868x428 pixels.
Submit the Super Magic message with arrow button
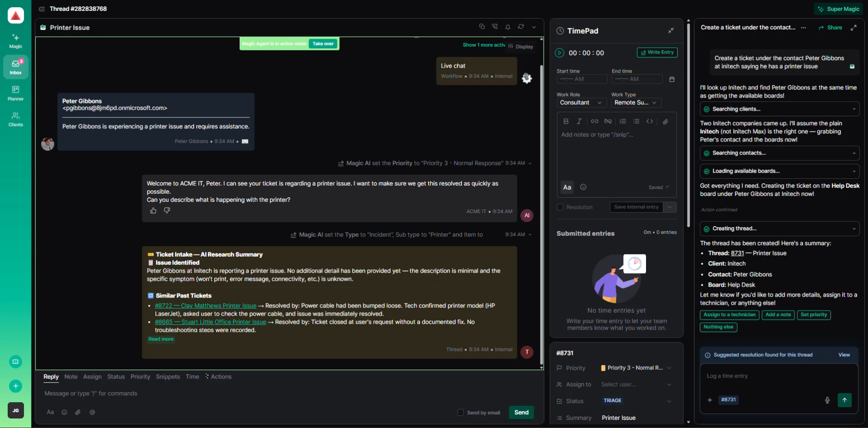tap(844, 400)
